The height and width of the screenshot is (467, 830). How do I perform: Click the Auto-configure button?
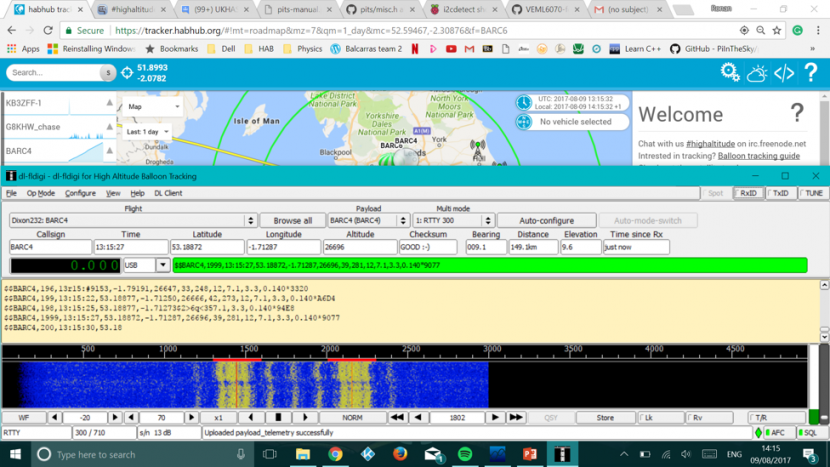point(546,220)
